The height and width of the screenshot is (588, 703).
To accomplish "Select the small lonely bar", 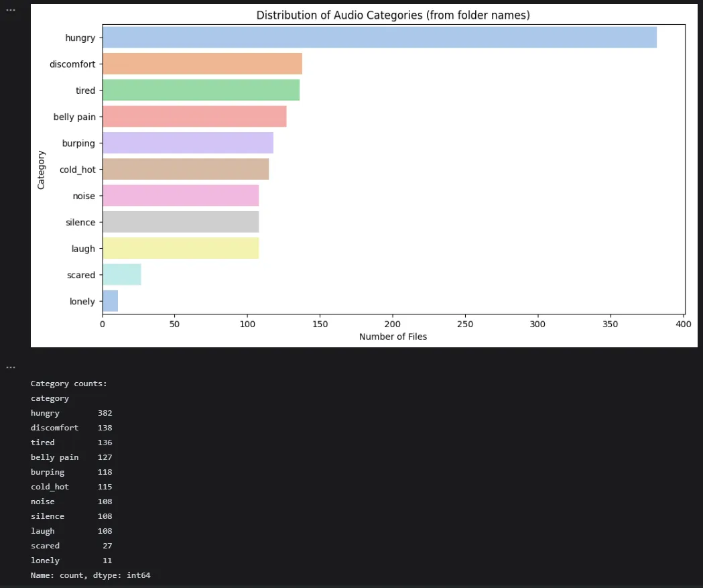I will [111, 301].
